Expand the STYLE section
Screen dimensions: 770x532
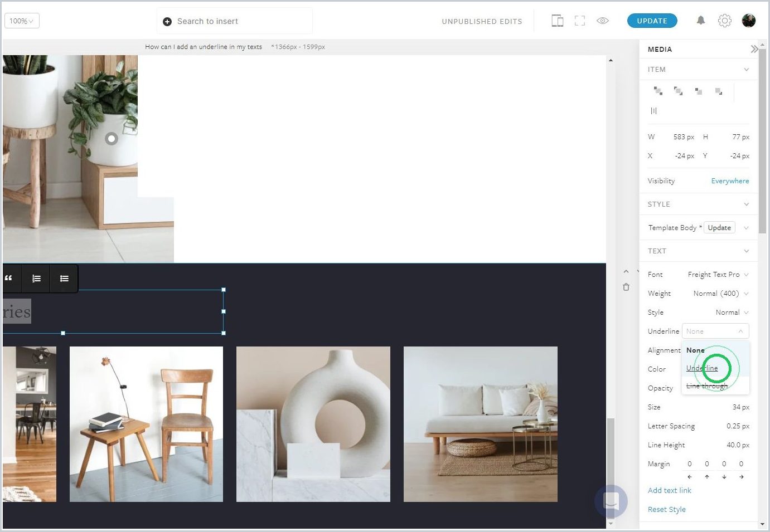tap(746, 204)
